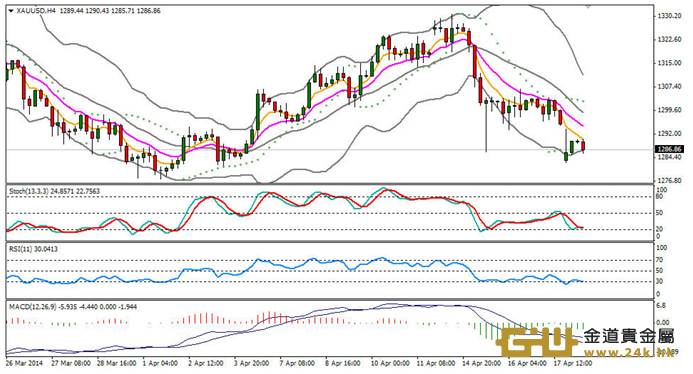Click the 1 Apr 04:00 time label
Screen dimensions: 693x374
pyautogui.click(x=160, y=363)
